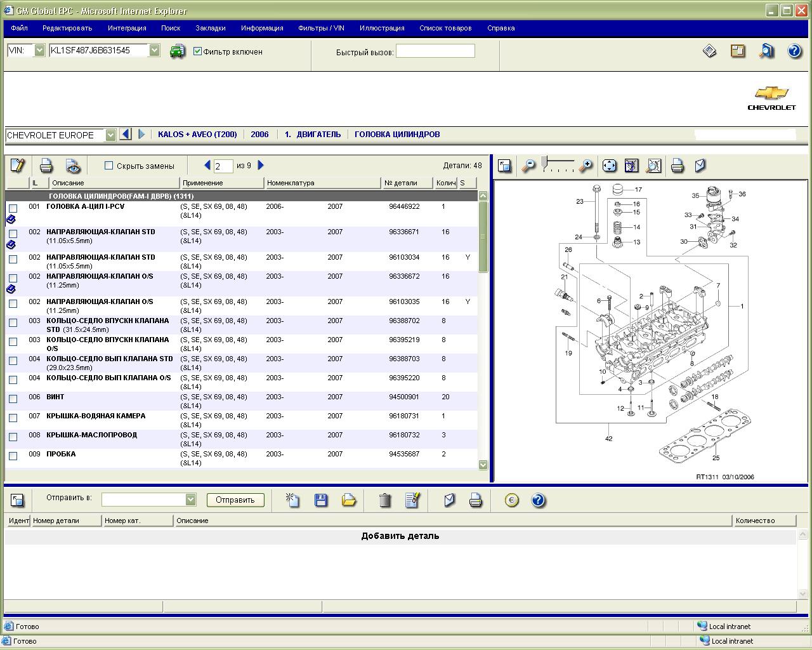Open the CHEVROLET EUROPE catalog dropdown
Viewport: 812px width, 650px height.
click(x=110, y=135)
